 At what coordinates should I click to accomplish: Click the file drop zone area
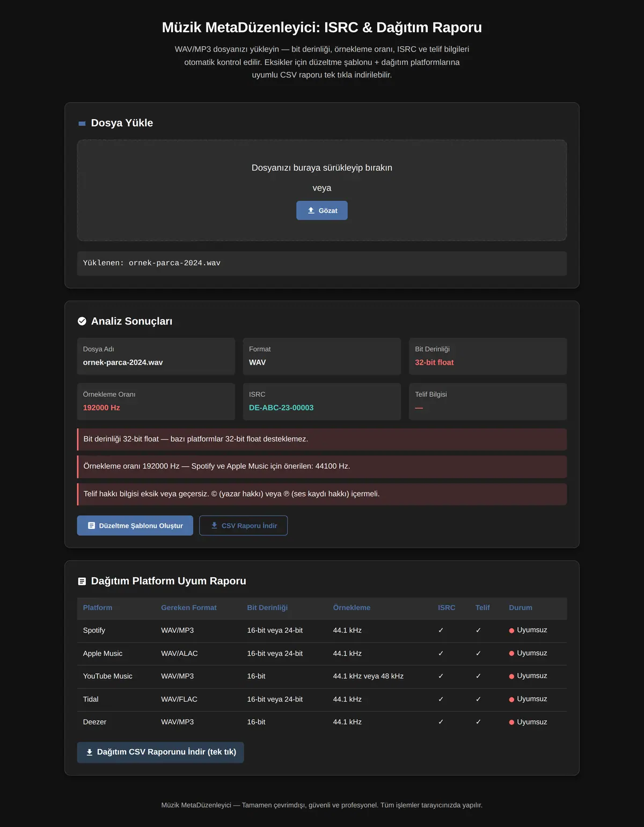(x=322, y=190)
